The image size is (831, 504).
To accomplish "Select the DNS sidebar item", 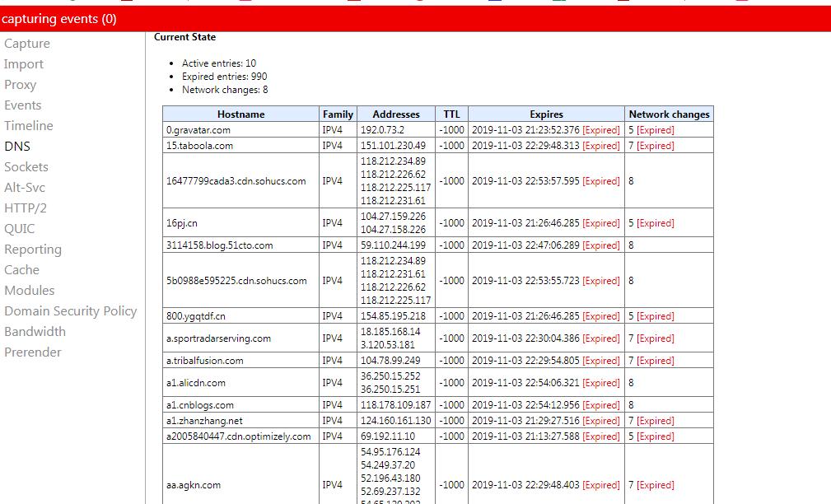I will (17, 147).
